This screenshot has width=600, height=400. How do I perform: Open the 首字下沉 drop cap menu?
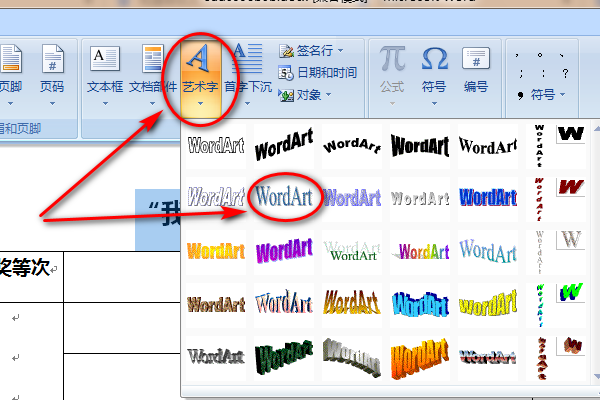click(248, 75)
